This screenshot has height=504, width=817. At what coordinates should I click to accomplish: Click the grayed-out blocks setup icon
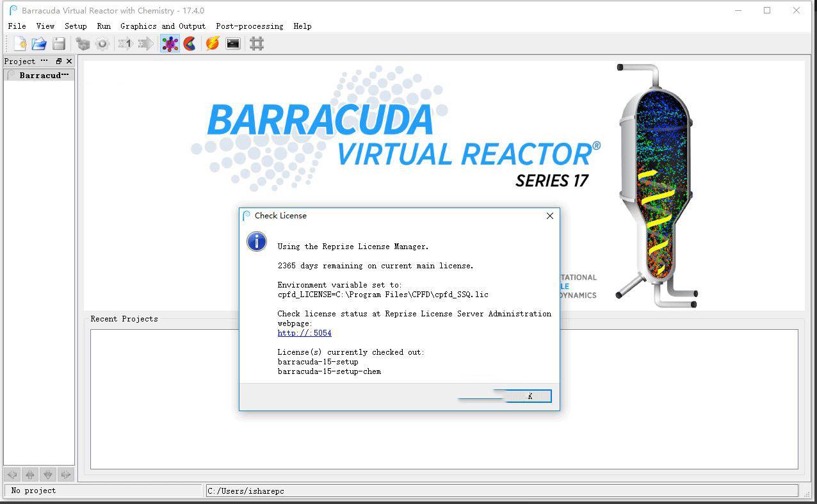pyautogui.click(x=83, y=44)
